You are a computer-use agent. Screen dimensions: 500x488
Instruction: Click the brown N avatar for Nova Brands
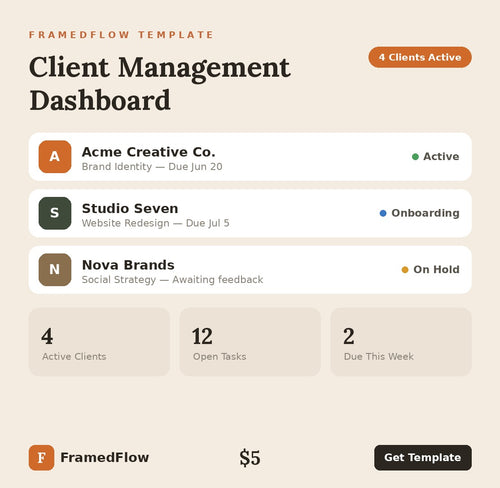(55, 270)
